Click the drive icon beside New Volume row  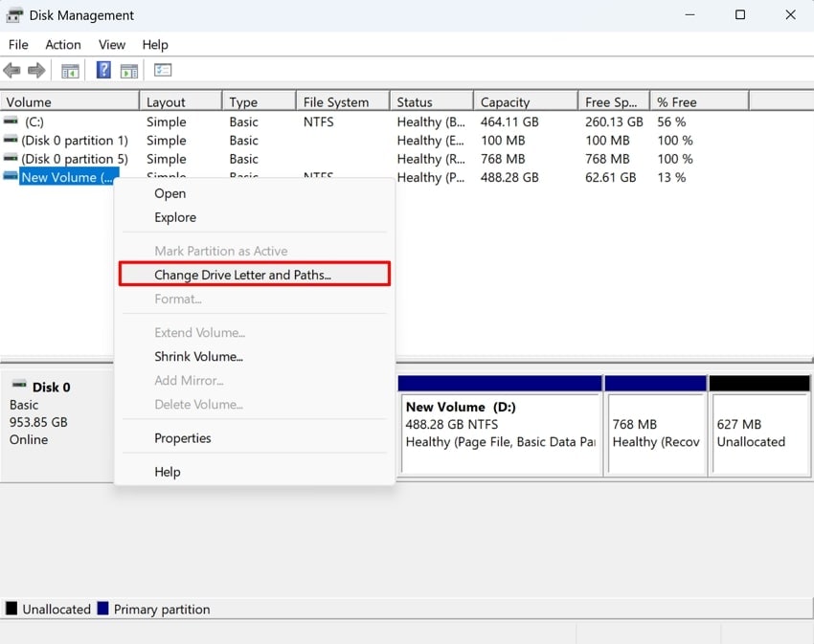coord(11,176)
